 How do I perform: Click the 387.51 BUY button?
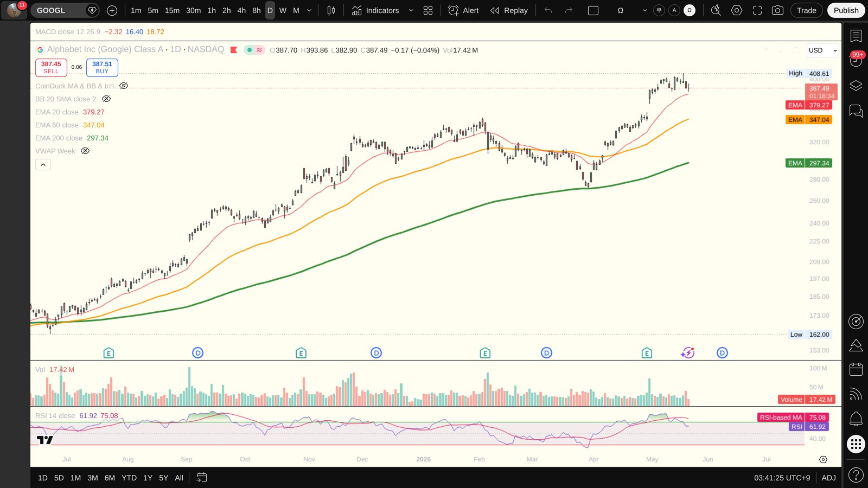(x=102, y=67)
